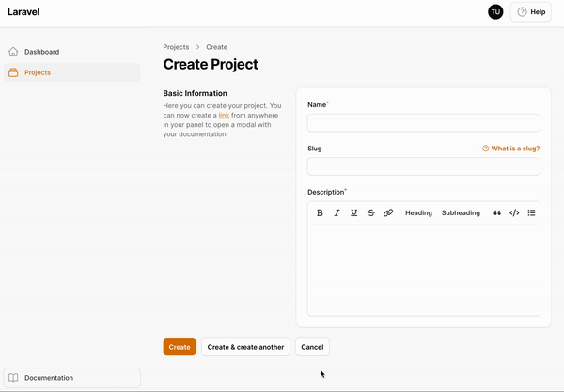Click the Projects box icon in sidebar
Viewport: 564px width, 392px height.
click(13, 72)
